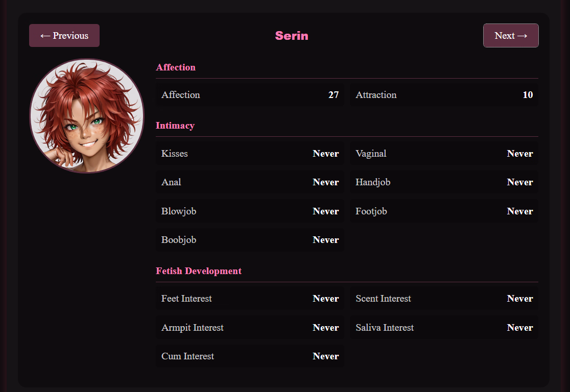
Task: Click the Saliva Interest row
Action: point(444,328)
